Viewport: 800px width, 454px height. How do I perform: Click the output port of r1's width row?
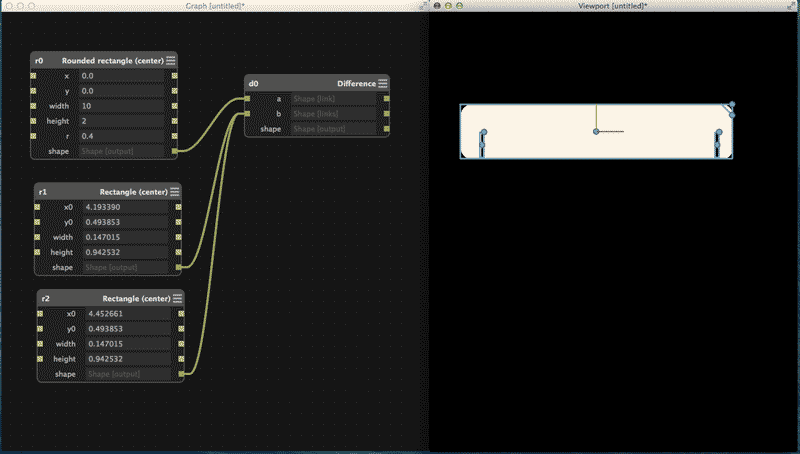pyautogui.click(x=178, y=237)
